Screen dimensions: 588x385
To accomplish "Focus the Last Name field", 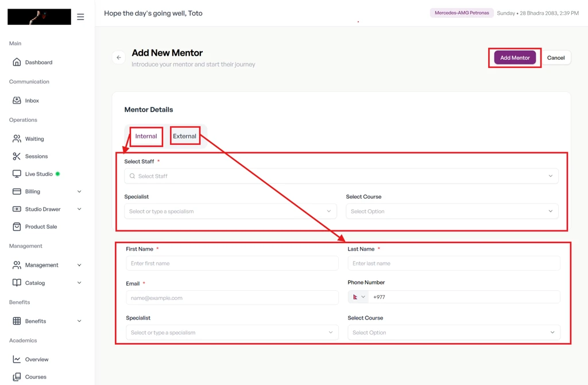I will click(454, 263).
